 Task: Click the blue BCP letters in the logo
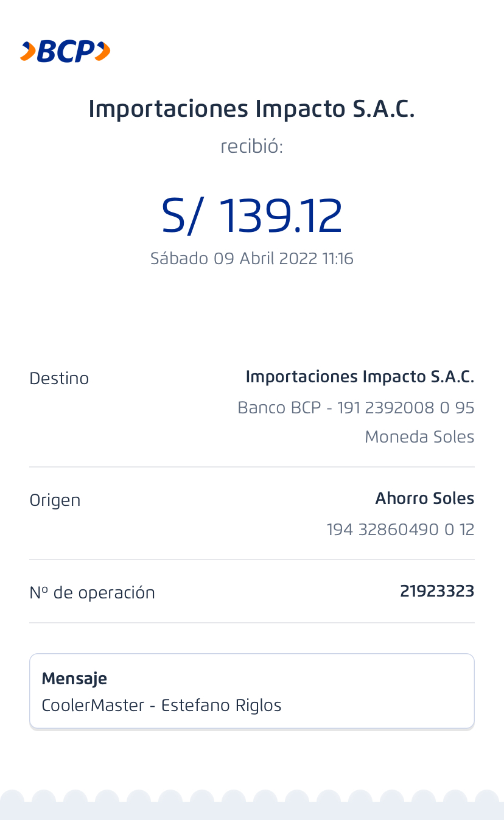tap(66, 52)
